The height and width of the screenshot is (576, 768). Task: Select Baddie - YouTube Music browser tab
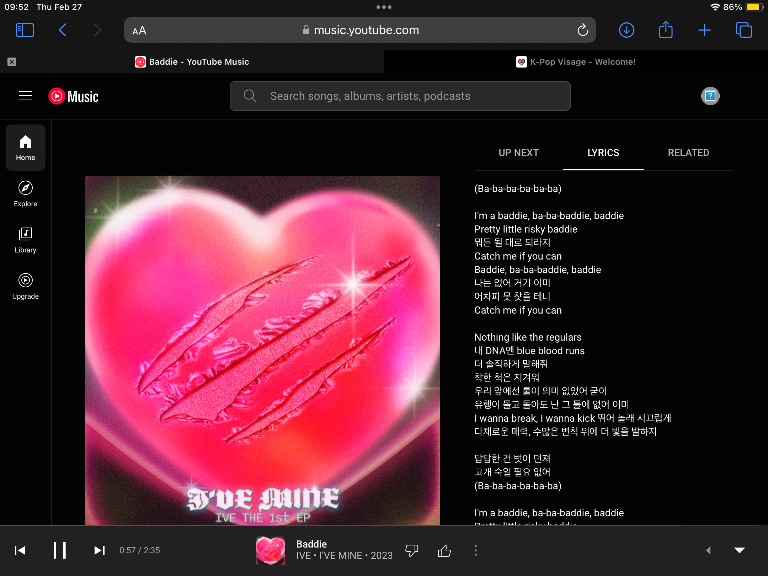192,62
